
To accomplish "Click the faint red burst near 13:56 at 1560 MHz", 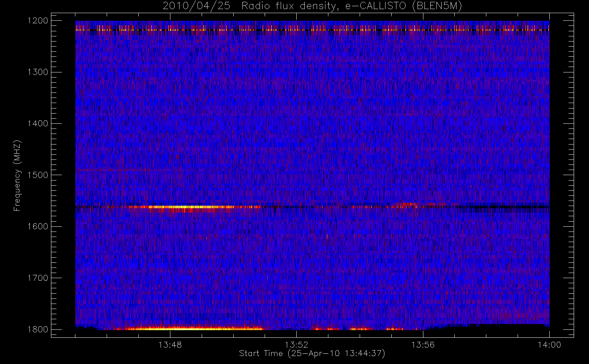I will (x=406, y=205).
